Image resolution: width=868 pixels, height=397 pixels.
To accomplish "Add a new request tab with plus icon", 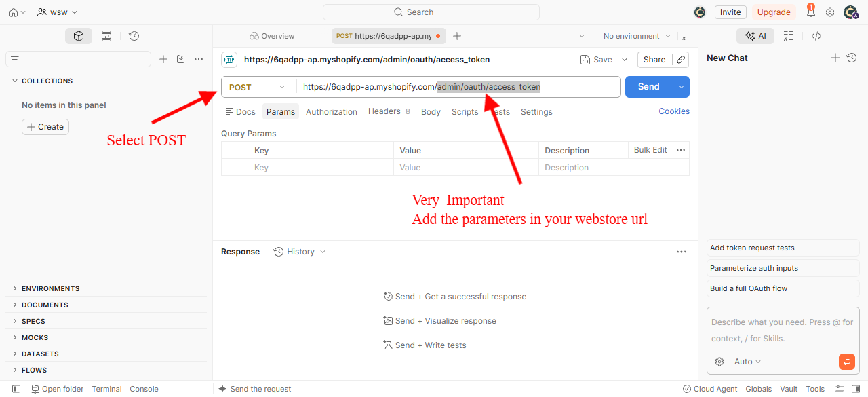I will pos(457,36).
